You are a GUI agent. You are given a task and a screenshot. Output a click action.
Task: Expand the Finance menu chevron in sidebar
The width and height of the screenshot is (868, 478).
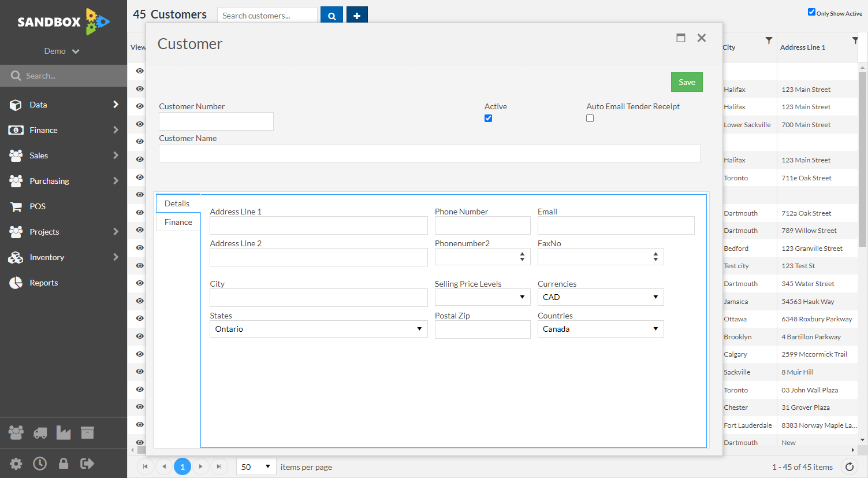[x=116, y=130]
